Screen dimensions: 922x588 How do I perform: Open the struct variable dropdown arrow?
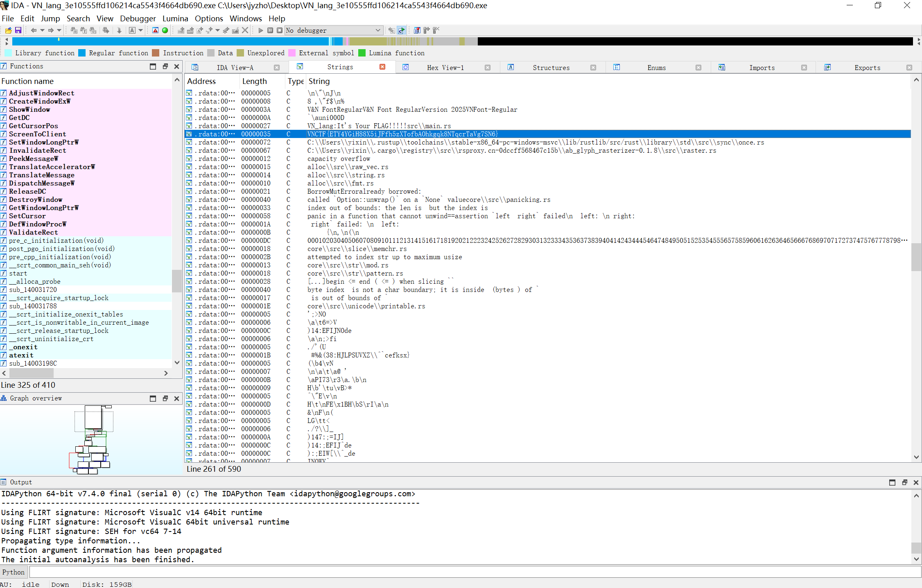tap(217, 30)
